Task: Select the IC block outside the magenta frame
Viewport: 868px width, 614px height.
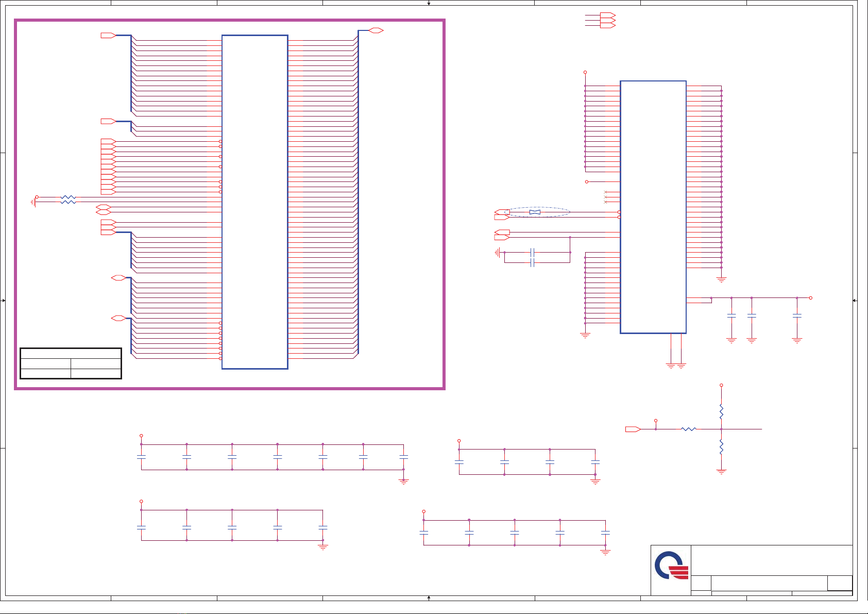Action: [x=653, y=207]
